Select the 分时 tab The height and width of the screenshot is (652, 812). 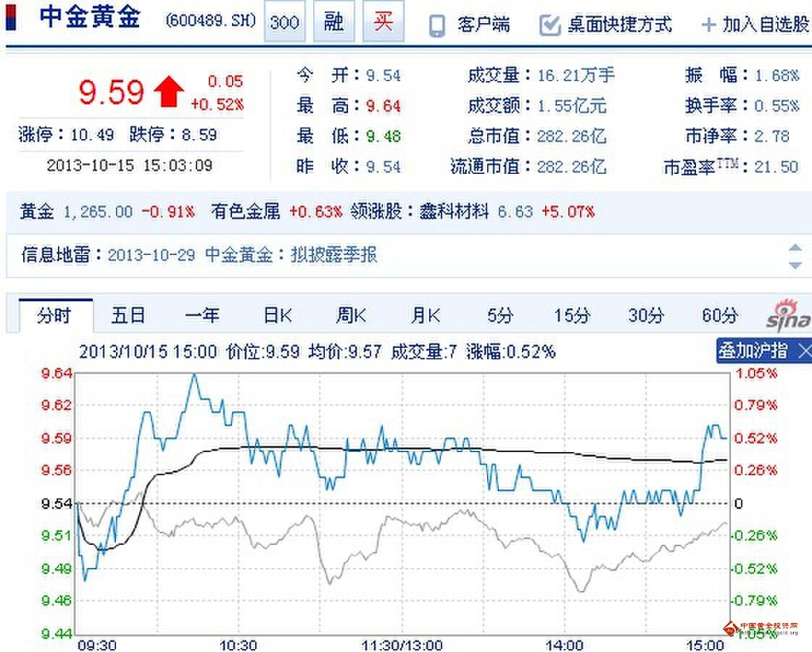(55, 315)
